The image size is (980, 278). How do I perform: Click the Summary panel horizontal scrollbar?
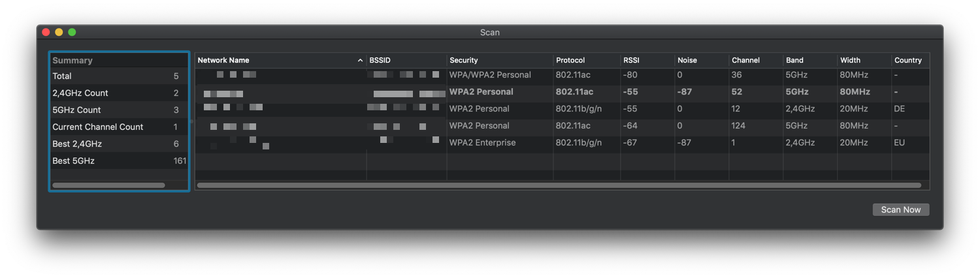click(x=108, y=185)
